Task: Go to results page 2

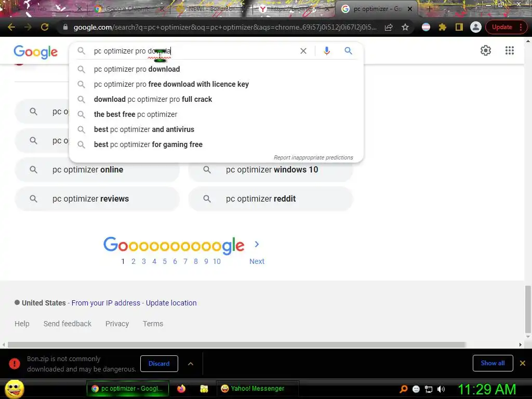Action: pos(134,261)
